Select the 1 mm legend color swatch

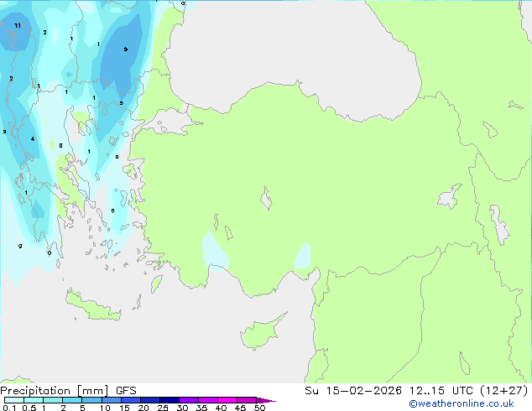tap(53, 400)
